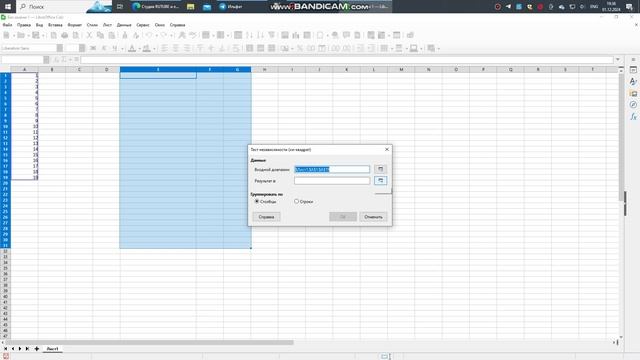The width and height of the screenshot is (640, 360).
Task: Toggle print preview icon
Action: pos(76,36)
